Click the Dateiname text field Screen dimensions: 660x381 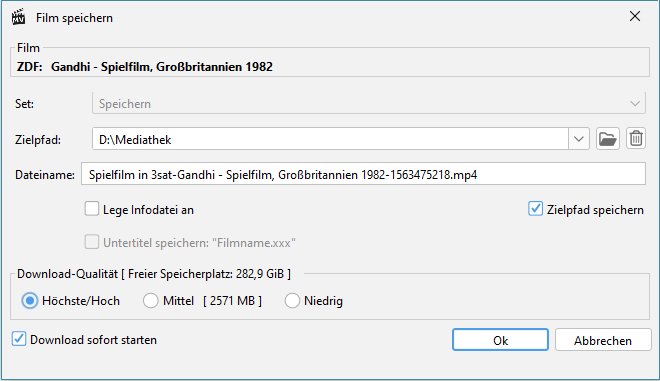(363, 174)
